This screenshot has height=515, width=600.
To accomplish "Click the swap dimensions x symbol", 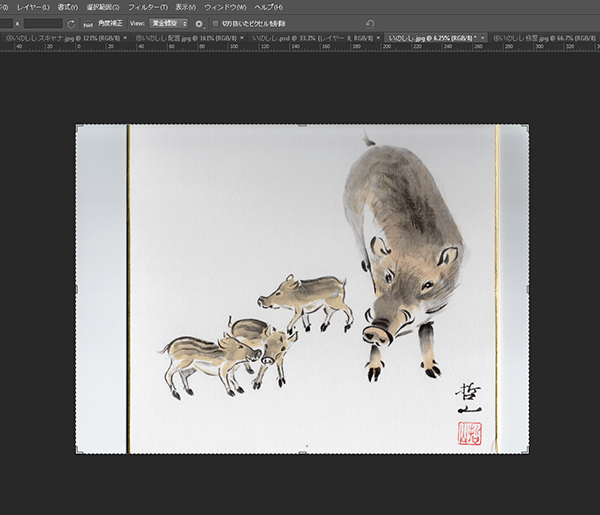I will tap(17, 24).
